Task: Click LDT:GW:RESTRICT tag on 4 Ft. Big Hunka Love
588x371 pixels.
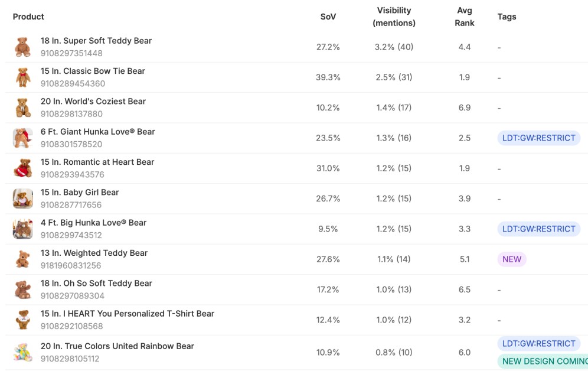Action: tap(538, 229)
